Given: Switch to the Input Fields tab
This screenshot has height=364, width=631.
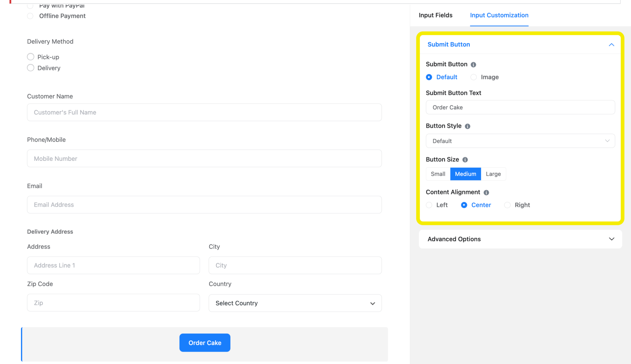Looking at the screenshot, I should click(x=435, y=15).
